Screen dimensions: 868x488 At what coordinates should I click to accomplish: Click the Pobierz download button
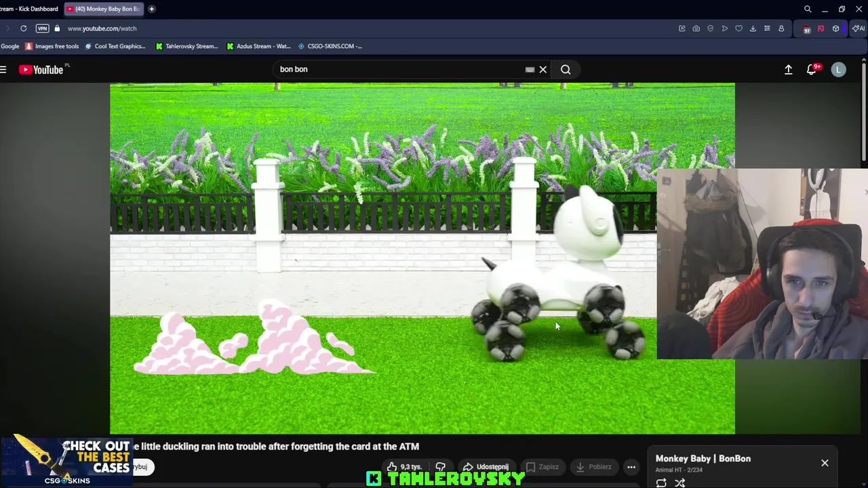tap(593, 466)
